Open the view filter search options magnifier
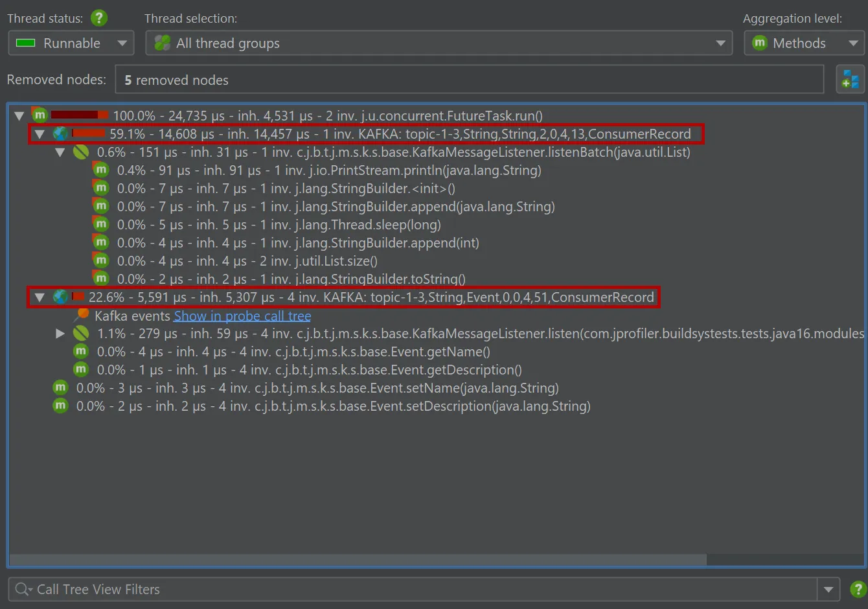This screenshot has width=868, height=609. pos(23,590)
